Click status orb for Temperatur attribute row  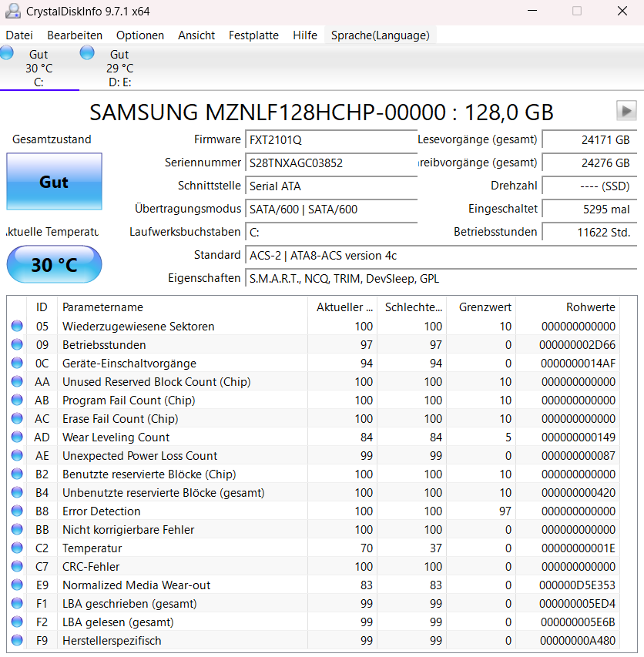coord(17,548)
